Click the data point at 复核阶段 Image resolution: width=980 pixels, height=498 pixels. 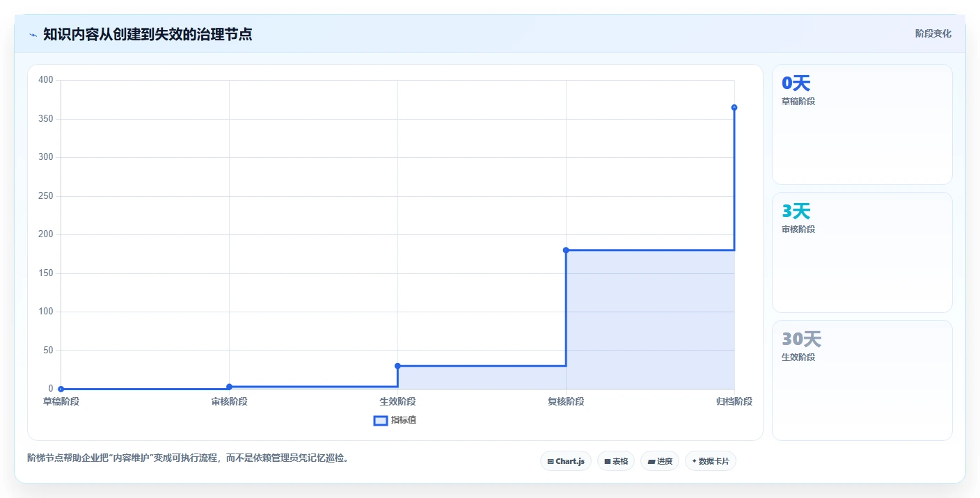tap(566, 250)
